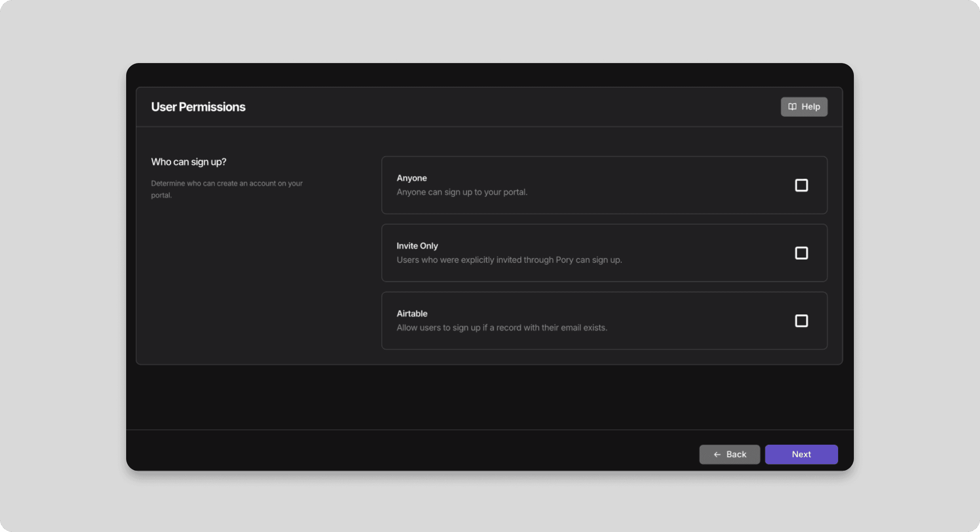Go back using the Back button
Viewport: 980px width, 532px height.
click(729, 454)
